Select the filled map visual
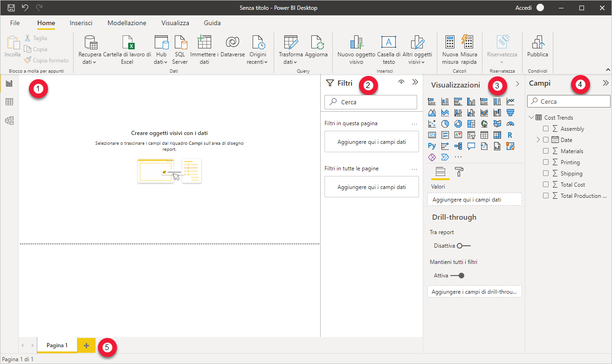The width and height of the screenshot is (612, 364). pos(497,123)
